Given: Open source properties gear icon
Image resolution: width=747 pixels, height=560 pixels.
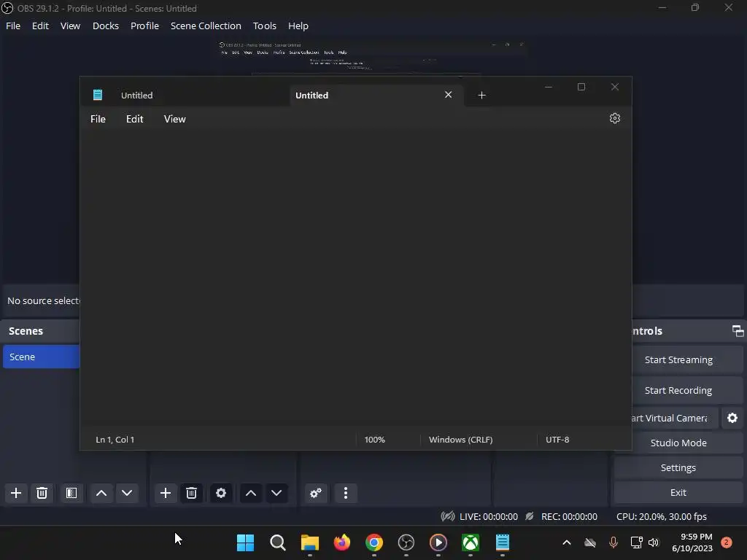Looking at the screenshot, I should (220, 493).
